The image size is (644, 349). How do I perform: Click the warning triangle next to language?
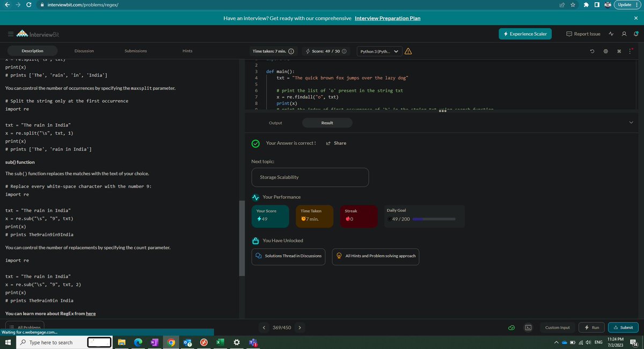pyautogui.click(x=408, y=51)
